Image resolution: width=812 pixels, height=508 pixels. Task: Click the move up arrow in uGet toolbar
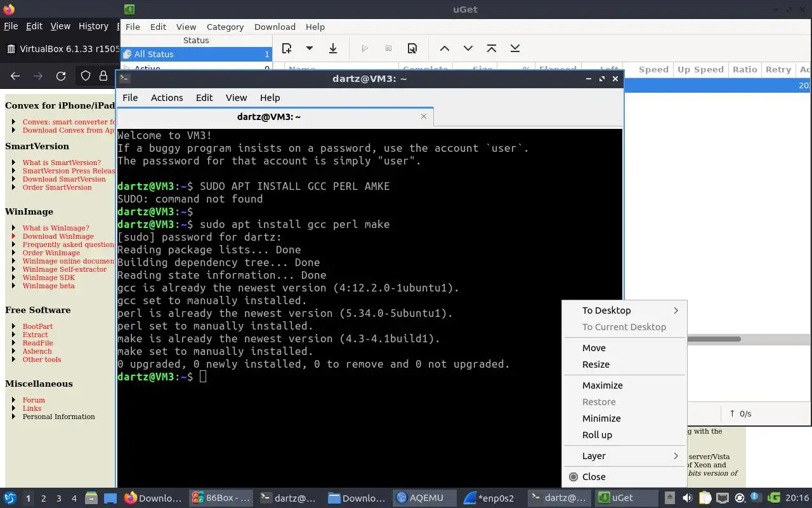[x=445, y=48]
